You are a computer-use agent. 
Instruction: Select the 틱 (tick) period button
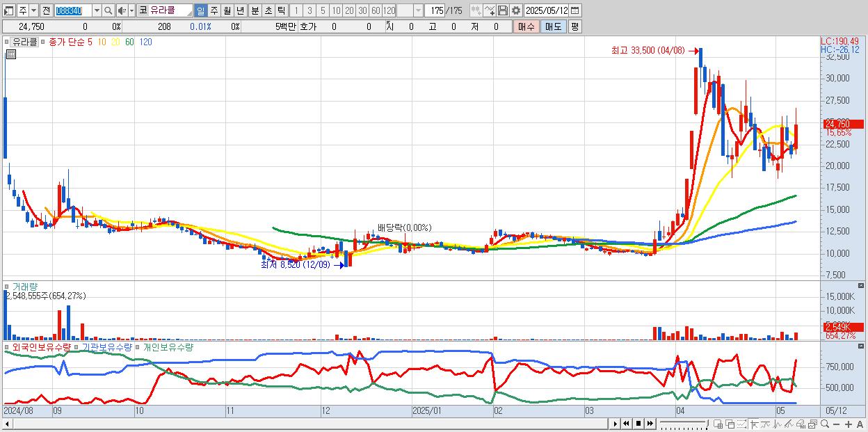[281, 10]
